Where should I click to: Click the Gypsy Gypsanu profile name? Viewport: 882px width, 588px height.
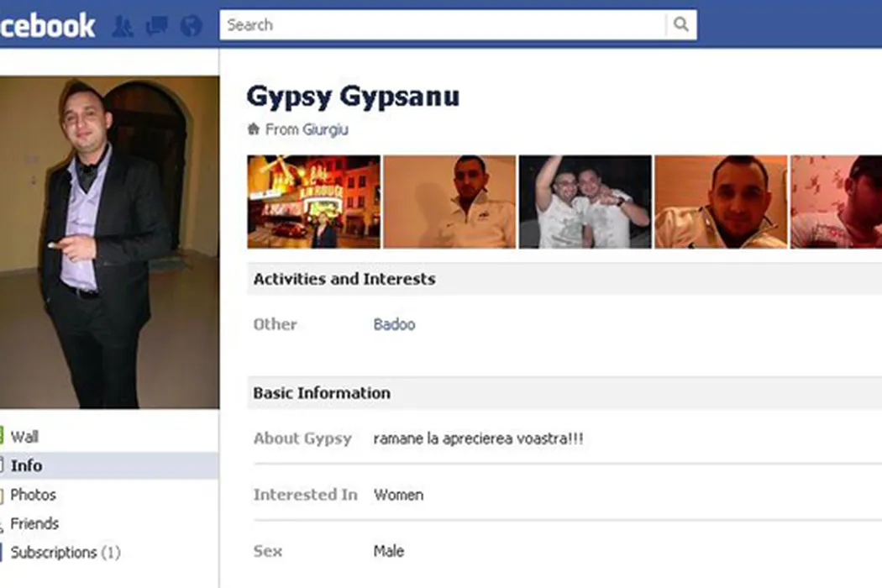(354, 97)
